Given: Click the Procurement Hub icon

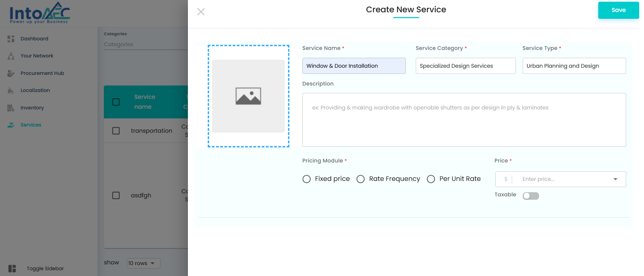Looking at the screenshot, I should click(x=11, y=73).
